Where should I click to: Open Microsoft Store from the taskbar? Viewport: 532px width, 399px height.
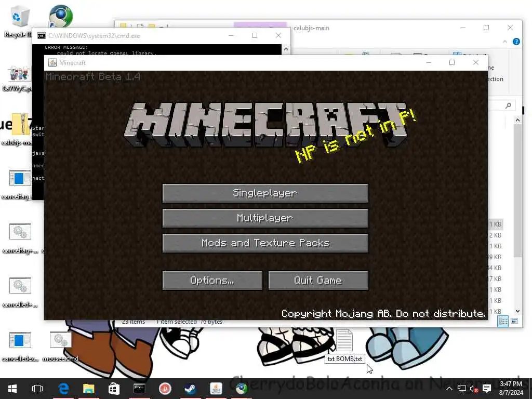(x=114, y=389)
